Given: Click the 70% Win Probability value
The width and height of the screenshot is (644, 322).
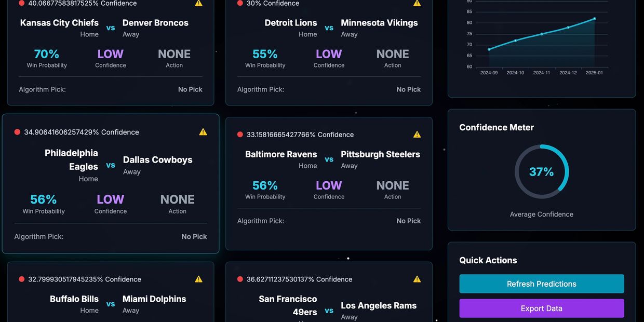Looking at the screenshot, I should tap(47, 54).
